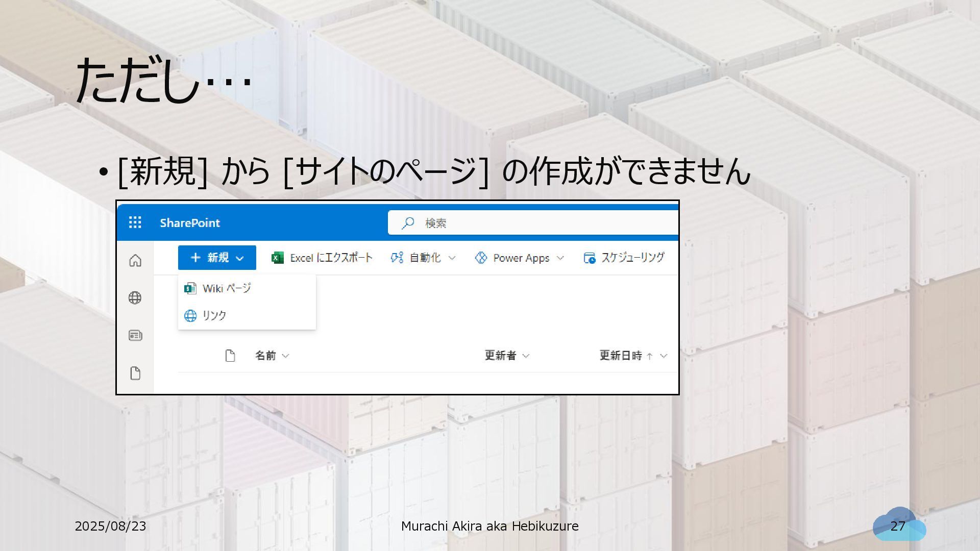Click the 更新日時 ascending sort arrow
The height and width of the screenshot is (551, 980).
(649, 356)
